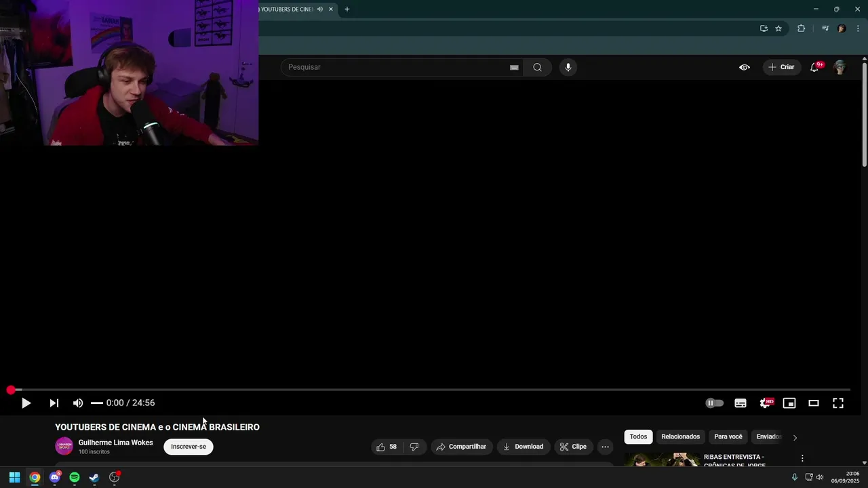This screenshot has height=488, width=868.
Task: Open Chrome from the taskbar
Action: point(35,477)
